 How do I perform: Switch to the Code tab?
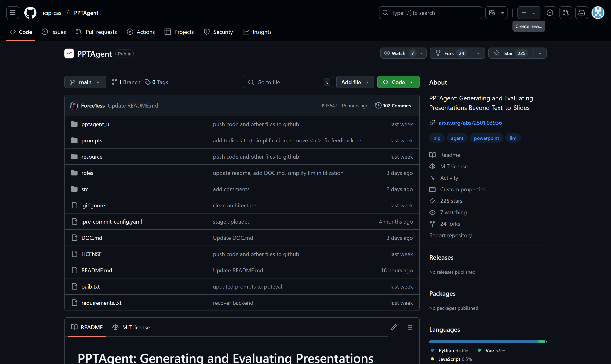click(x=21, y=32)
